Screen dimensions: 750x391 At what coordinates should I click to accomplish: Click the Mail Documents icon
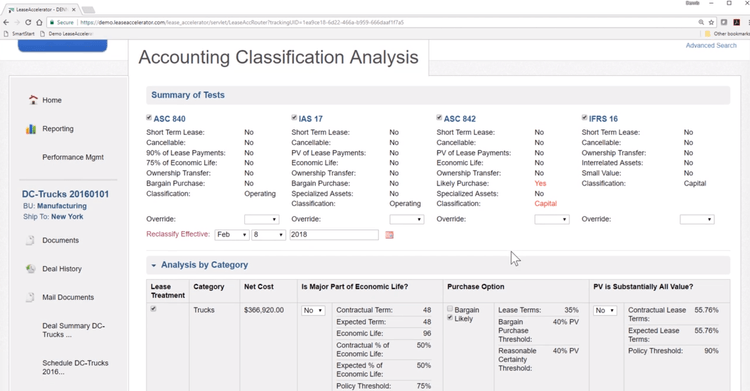click(30, 297)
